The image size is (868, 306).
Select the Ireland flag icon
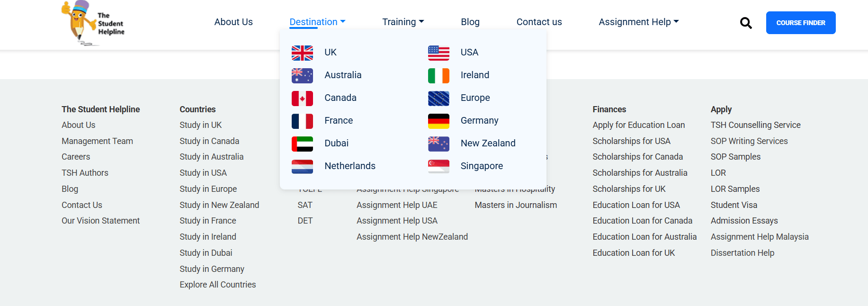(438, 75)
